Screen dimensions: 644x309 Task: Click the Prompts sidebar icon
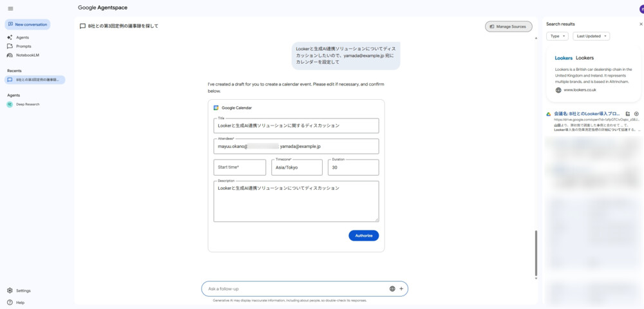click(x=10, y=46)
